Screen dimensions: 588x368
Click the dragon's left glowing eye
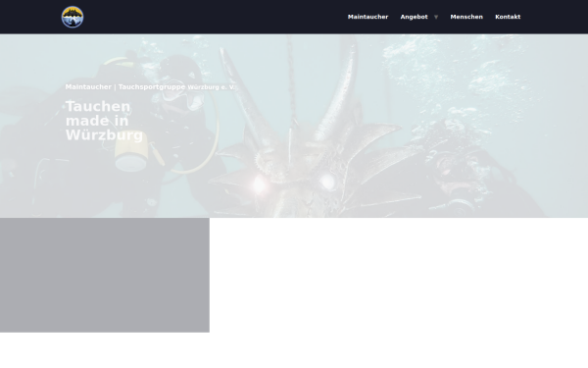tap(259, 184)
